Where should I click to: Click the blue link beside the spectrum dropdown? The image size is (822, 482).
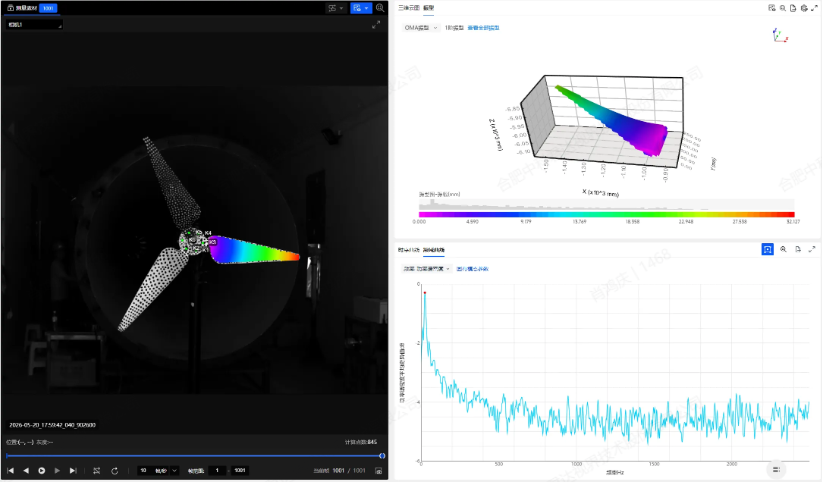(x=472, y=269)
